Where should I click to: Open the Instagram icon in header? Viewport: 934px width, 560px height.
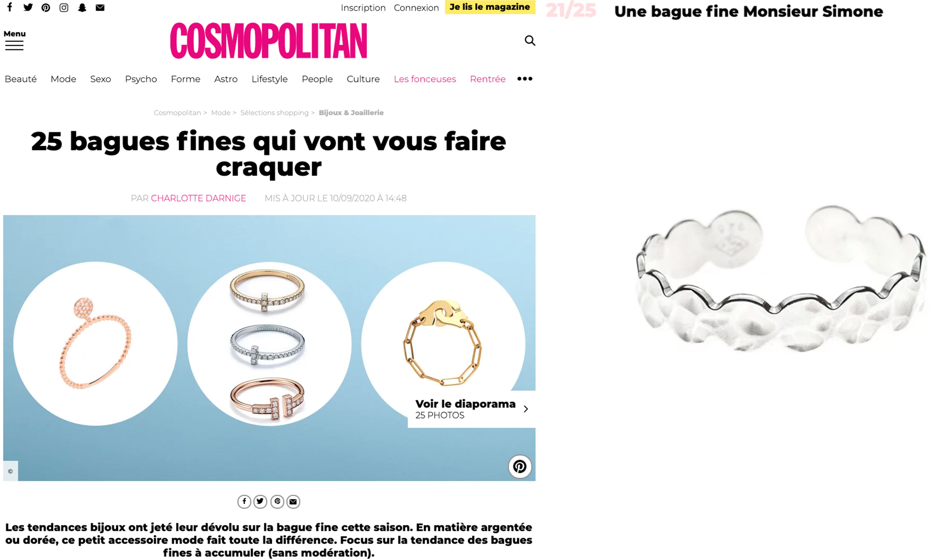pyautogui.click(x=64, y=8)
